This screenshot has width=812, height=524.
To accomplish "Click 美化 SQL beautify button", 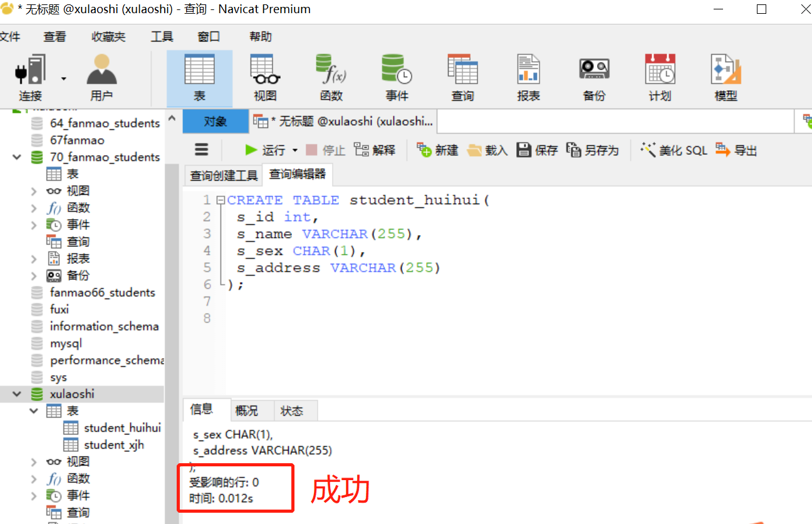I will (x=674, y=150).
